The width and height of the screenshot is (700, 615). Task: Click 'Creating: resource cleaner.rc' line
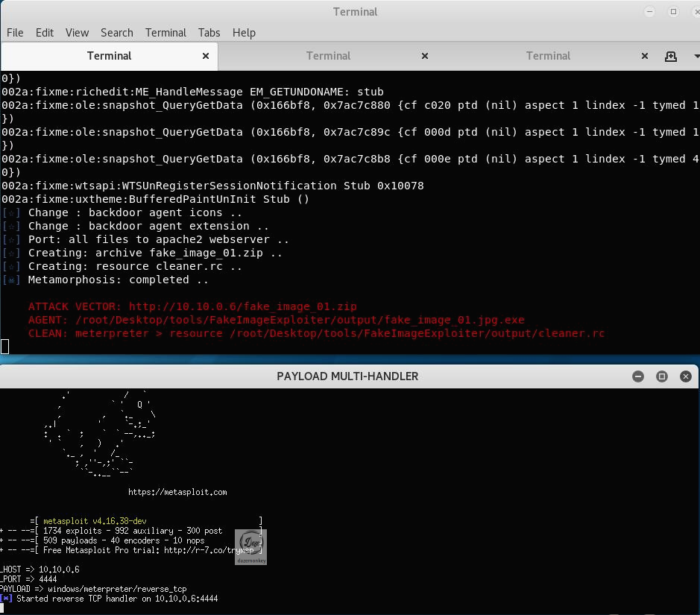[x=122, y=266]
